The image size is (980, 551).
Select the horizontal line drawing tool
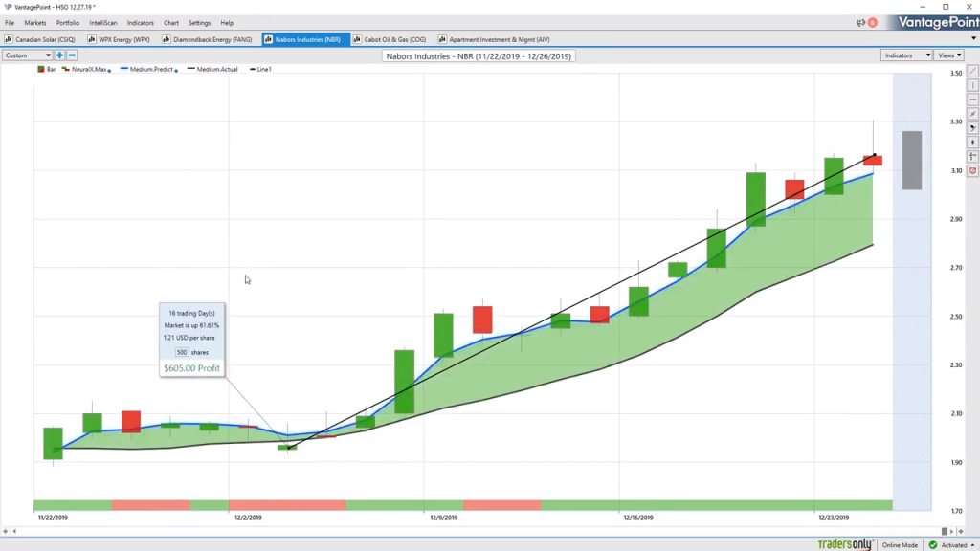(972, 99)
